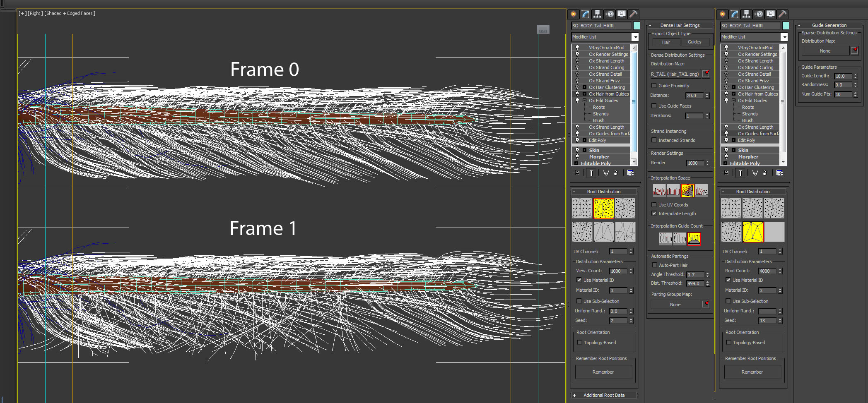
Task: Click the Guide Length input field
Action: click(x=842, y=76)
